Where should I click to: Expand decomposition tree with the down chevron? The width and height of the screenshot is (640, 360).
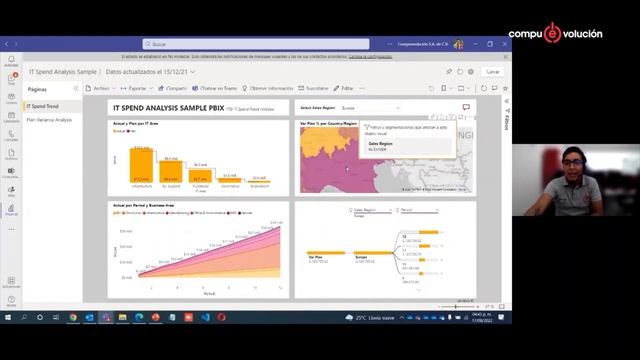click(x=419, y=290)
